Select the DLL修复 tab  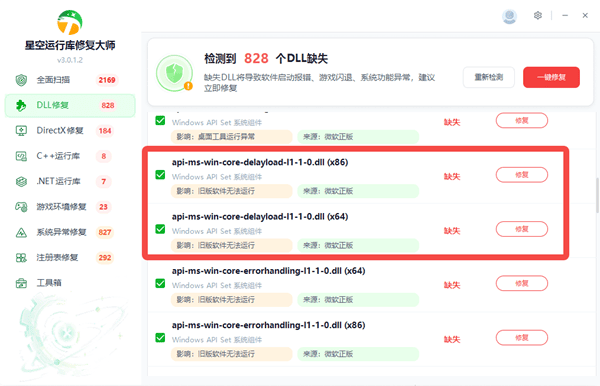point(70,105)
